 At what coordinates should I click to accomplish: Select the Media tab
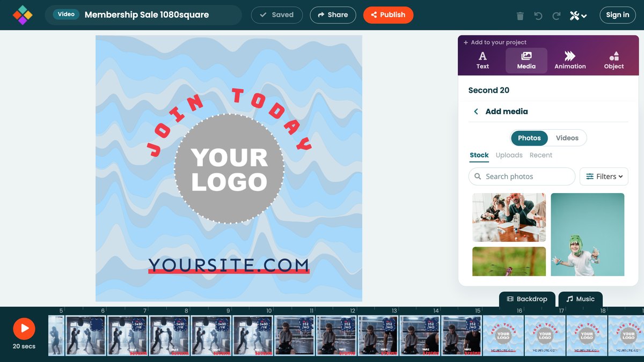click(526, 61)
